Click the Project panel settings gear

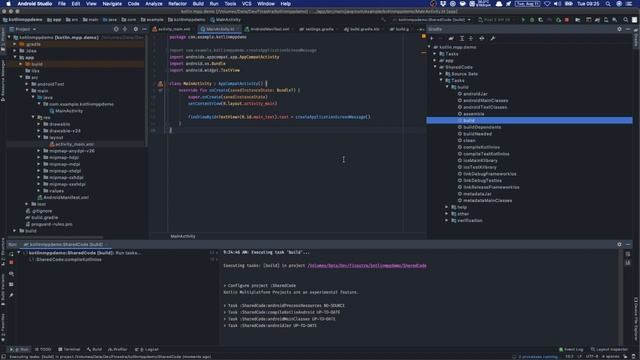click(x=136, y=29)
